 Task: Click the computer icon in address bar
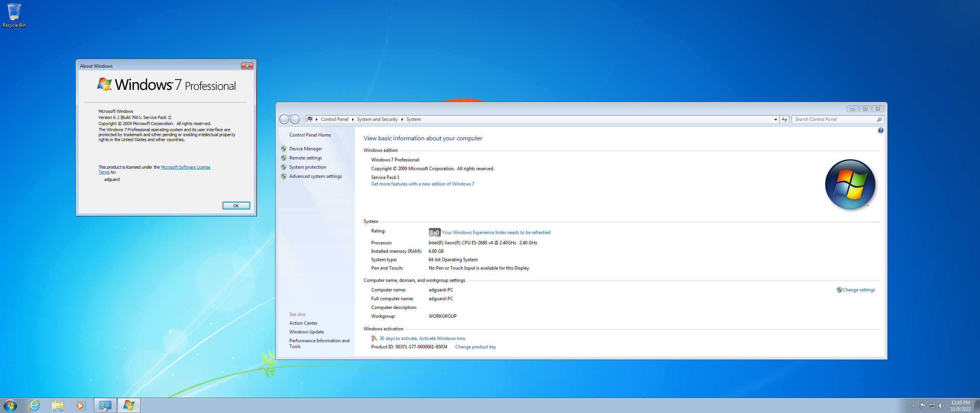(310, 119)
